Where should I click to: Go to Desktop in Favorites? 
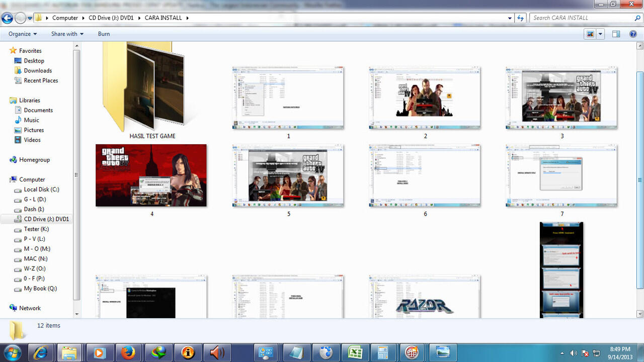tap(29, 61)
